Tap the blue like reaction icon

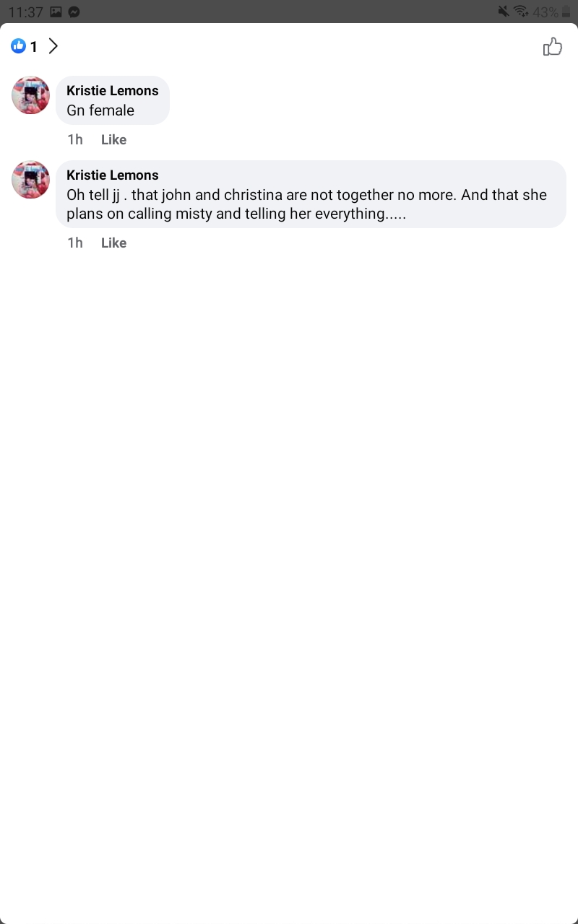click(18, 46)
